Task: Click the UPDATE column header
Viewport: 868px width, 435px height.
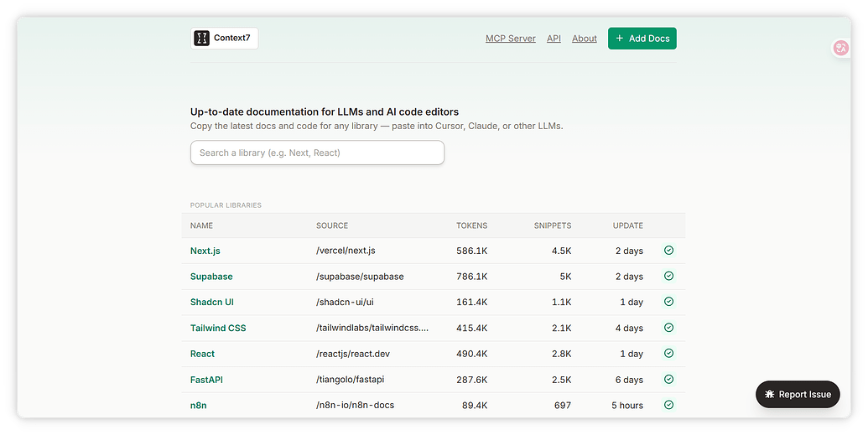Action: 628,225
